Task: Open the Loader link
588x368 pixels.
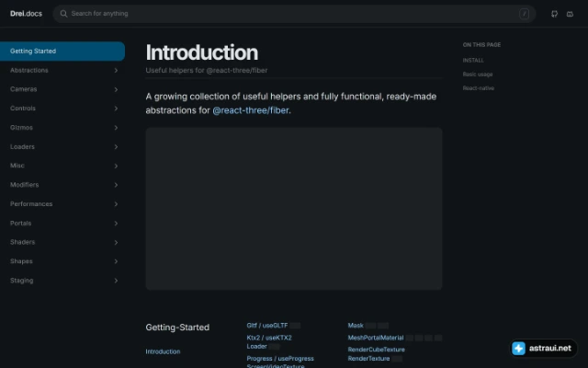Action: click(x=256, y=346)
